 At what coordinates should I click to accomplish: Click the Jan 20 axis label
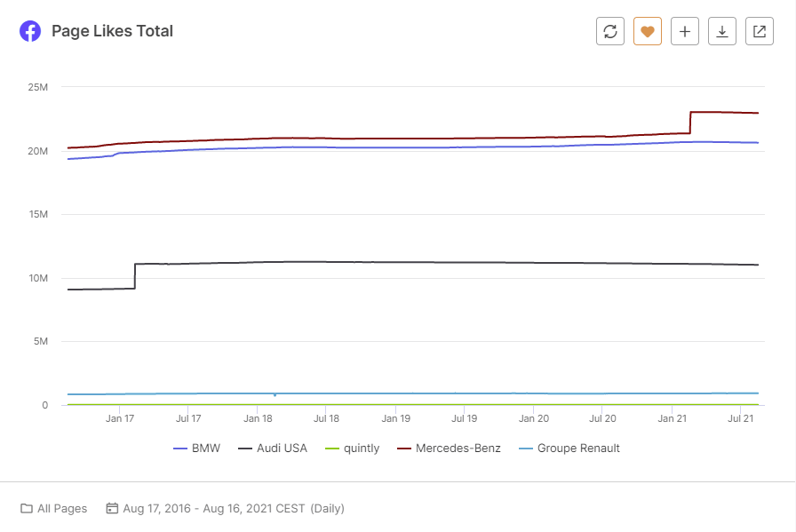(x=534, y=418)
